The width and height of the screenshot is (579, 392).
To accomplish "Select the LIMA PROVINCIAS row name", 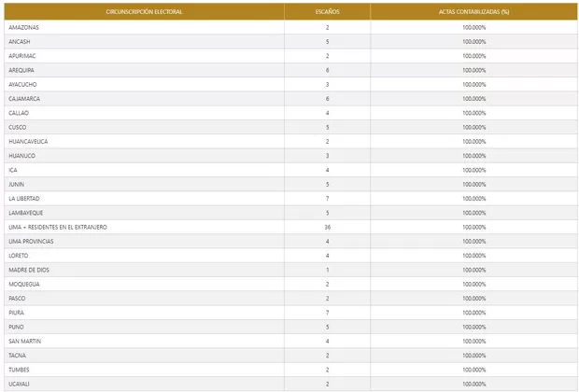I will (x=31, y=242).
